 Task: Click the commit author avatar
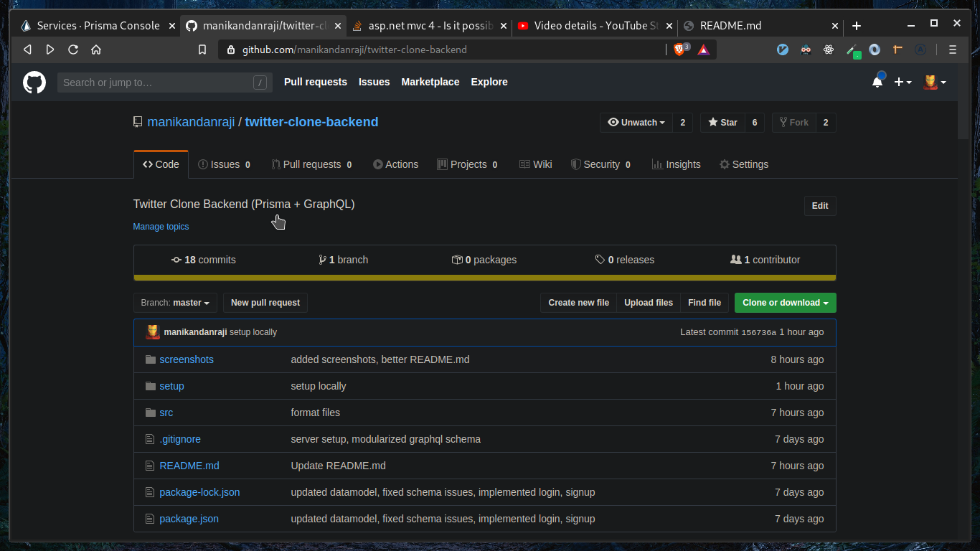click(x=153, y=332)
